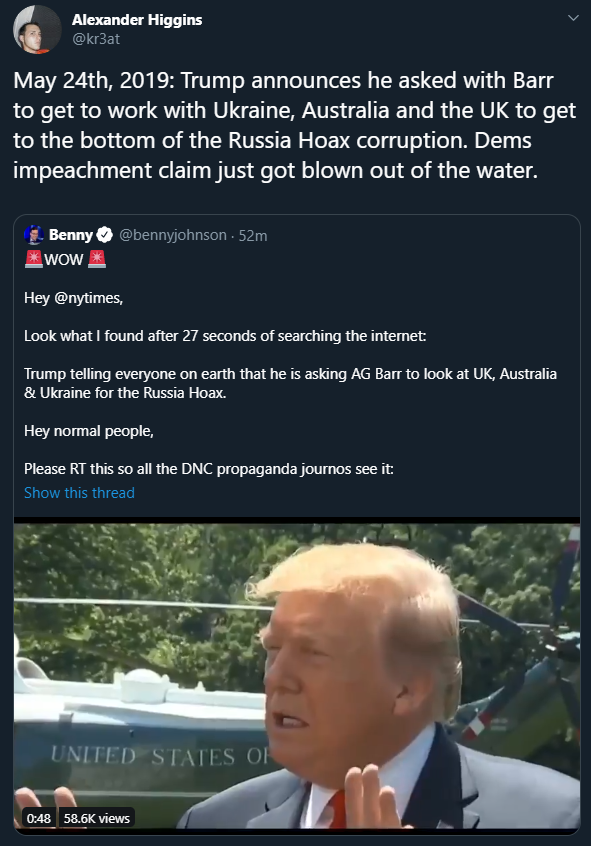This screenshot has height=846, width=591.
Task: Click Benny's verified badge
Action: tap(104, 235)
